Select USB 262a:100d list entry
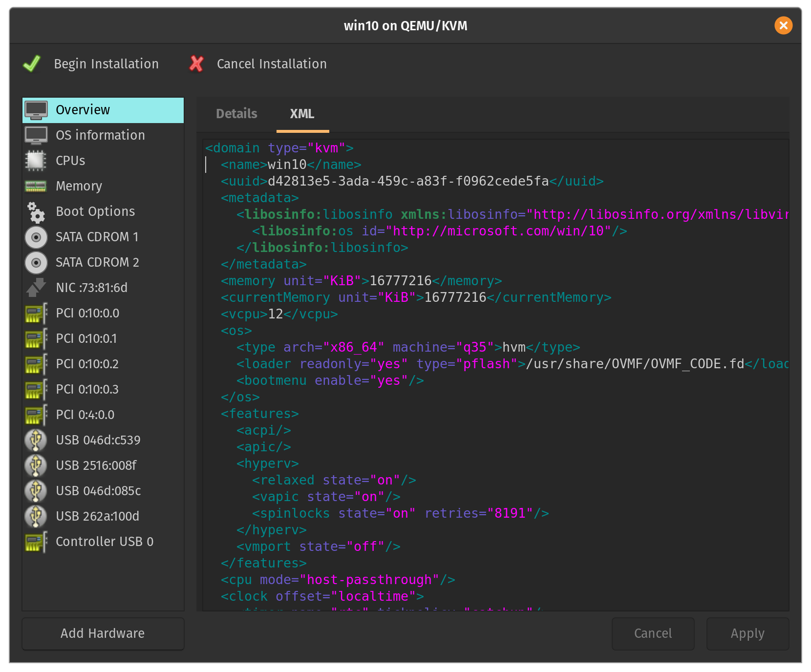Viewport: 811px width, 672px height. (97, 516)
